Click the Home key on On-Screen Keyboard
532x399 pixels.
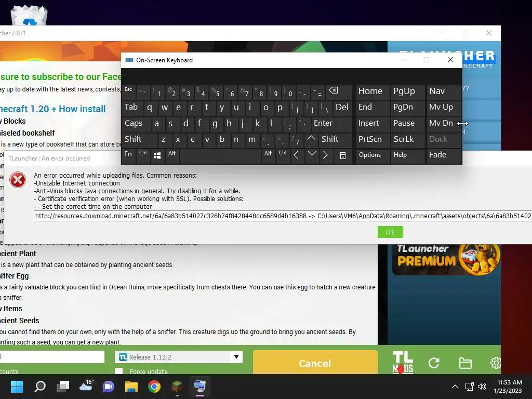372,91
